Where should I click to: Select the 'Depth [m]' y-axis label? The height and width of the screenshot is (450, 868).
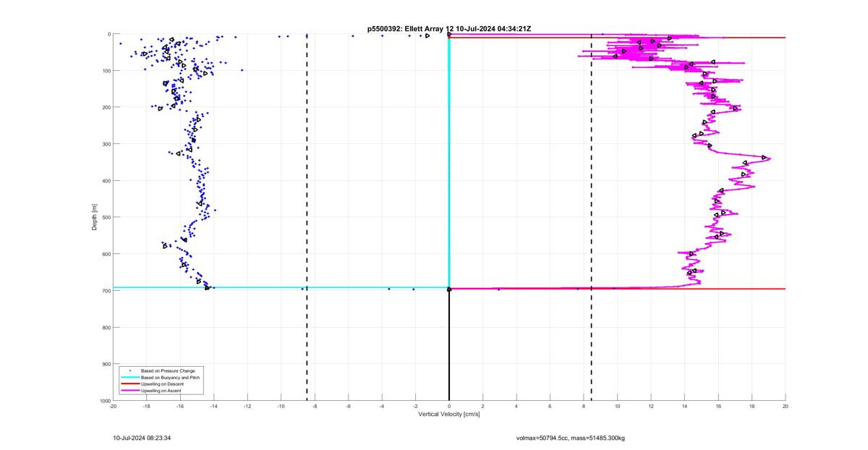click(95, 217)
